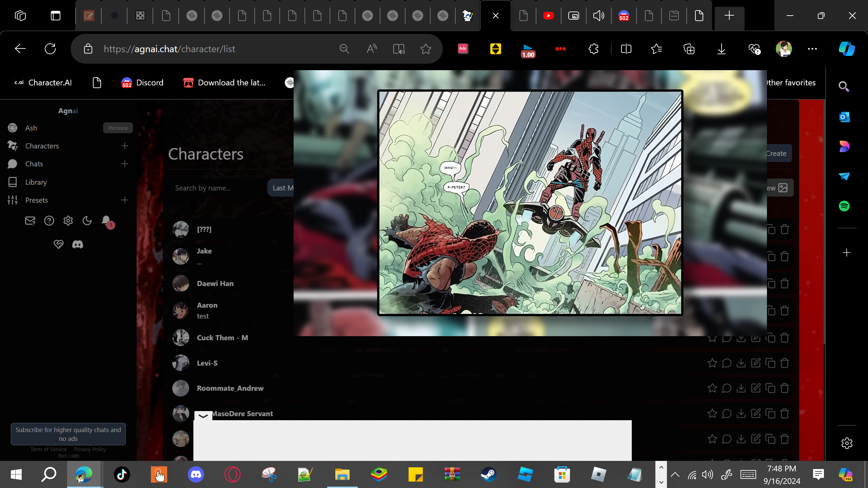Toggle dark mode moon icon
The image size is (868, 488).
[x=87, y=221]
